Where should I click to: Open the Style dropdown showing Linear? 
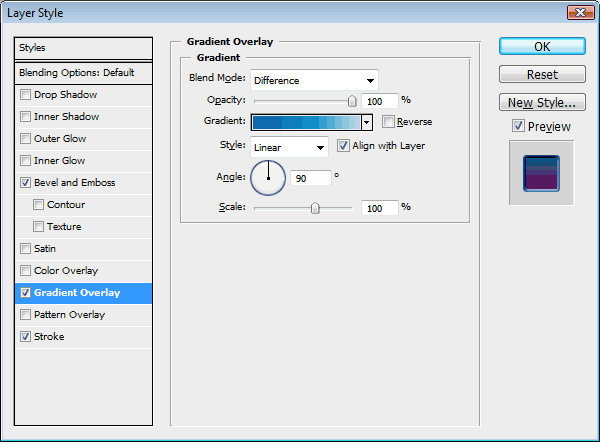click(x=289, y=147)
